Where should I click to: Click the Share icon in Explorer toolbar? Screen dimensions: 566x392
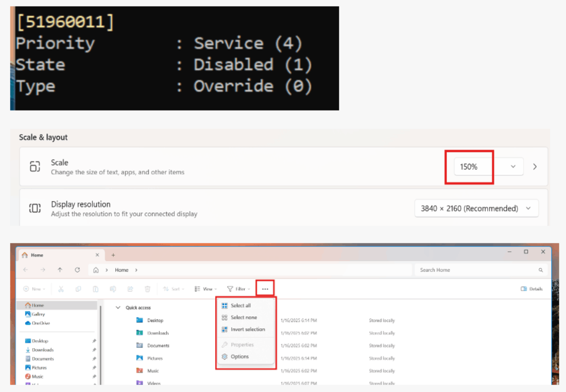[130, 289]
